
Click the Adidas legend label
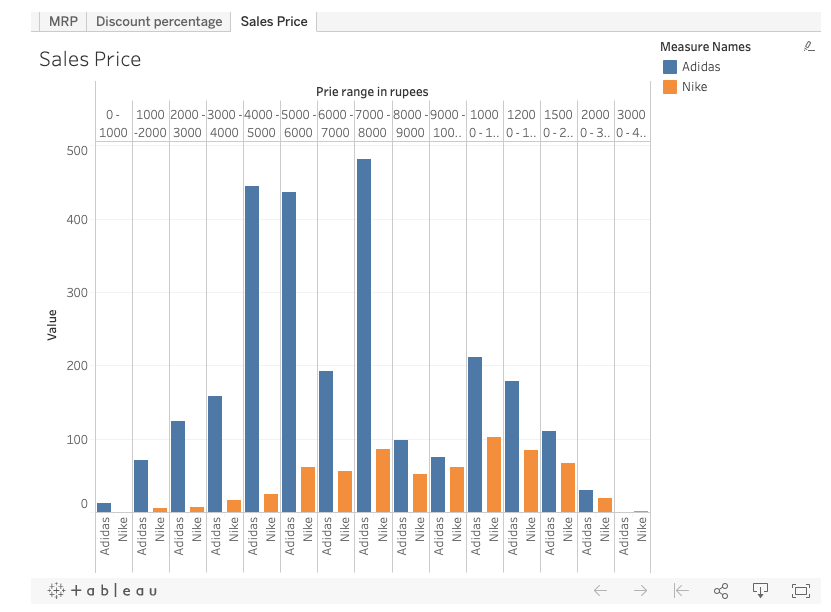point(701,67)
